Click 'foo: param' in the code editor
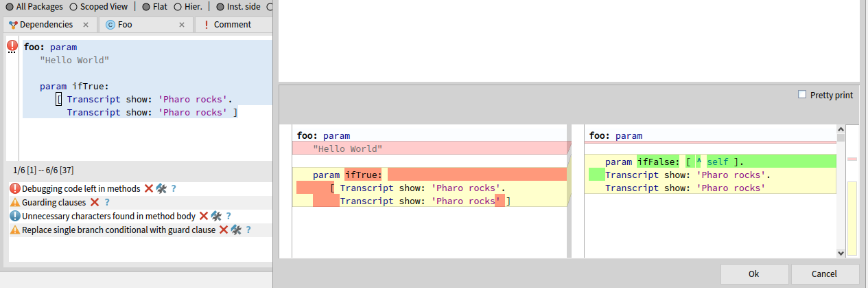The height and width of the screenshot is (288, 868). pyautogui.click(x=50, y=47)
